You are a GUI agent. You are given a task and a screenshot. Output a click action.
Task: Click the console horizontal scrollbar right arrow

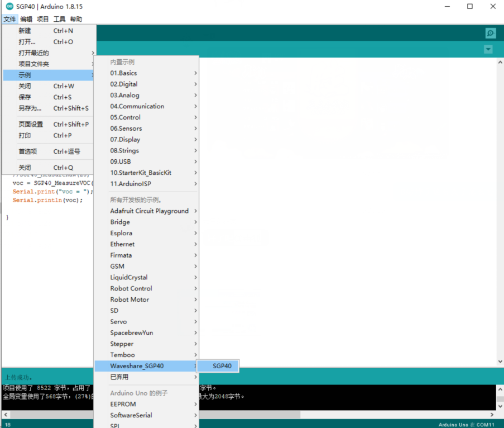point(492,415)
